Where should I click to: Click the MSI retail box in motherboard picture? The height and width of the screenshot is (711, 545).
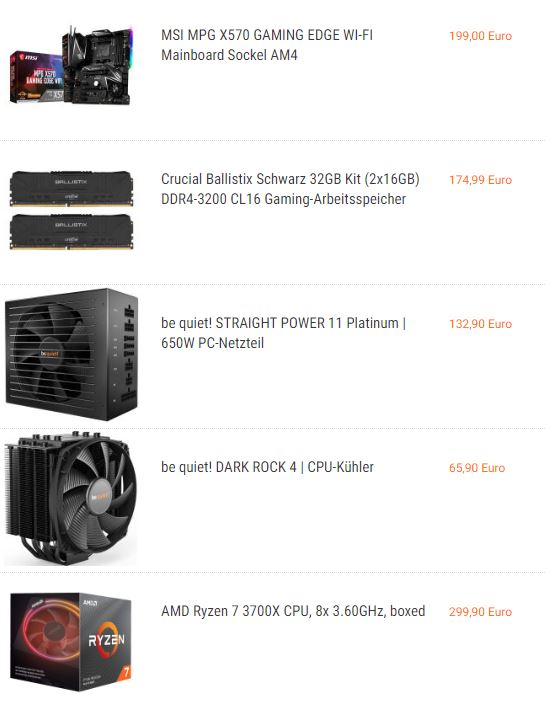coord(36,77)
